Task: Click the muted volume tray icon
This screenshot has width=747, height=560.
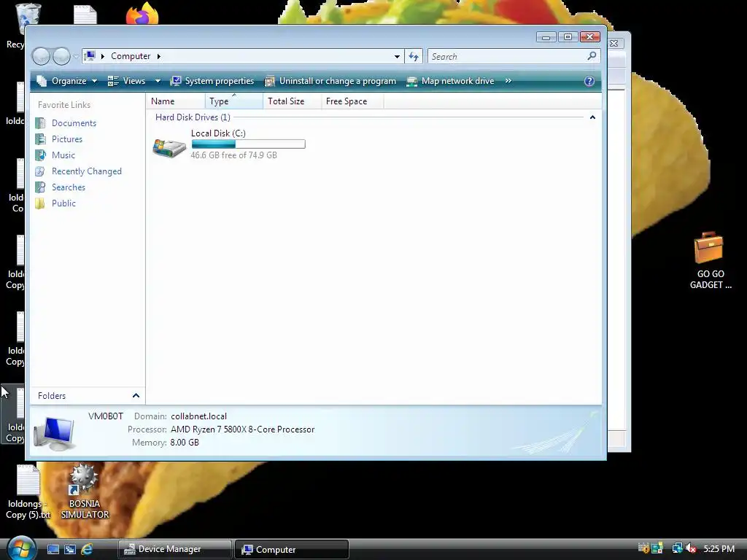Action: point(691,548)
